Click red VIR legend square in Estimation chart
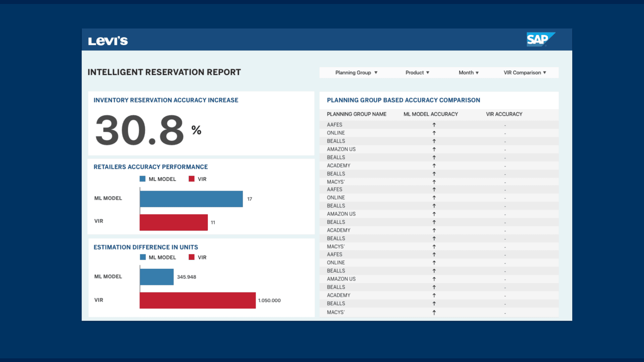 [x=192, y=257]
